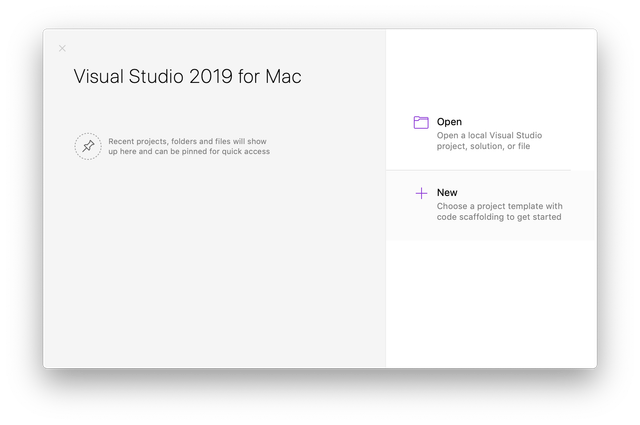Click "code scaffolding to get started" line
640x425 pixels.
coord(499,218)
